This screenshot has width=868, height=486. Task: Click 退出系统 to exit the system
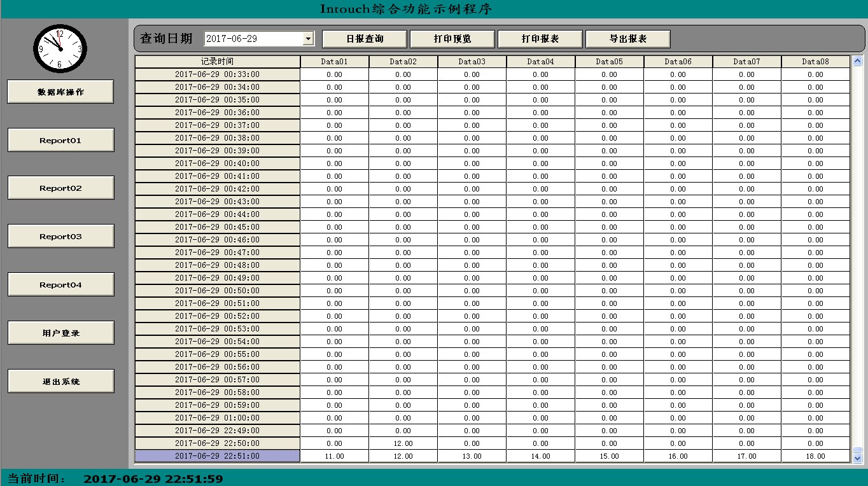pos(60,380)
